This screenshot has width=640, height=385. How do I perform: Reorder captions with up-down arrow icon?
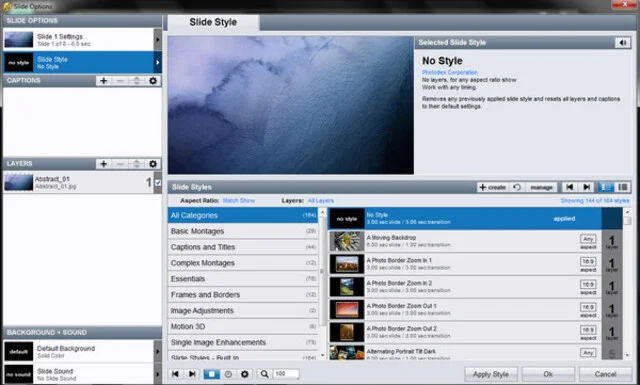click(136, 81)
